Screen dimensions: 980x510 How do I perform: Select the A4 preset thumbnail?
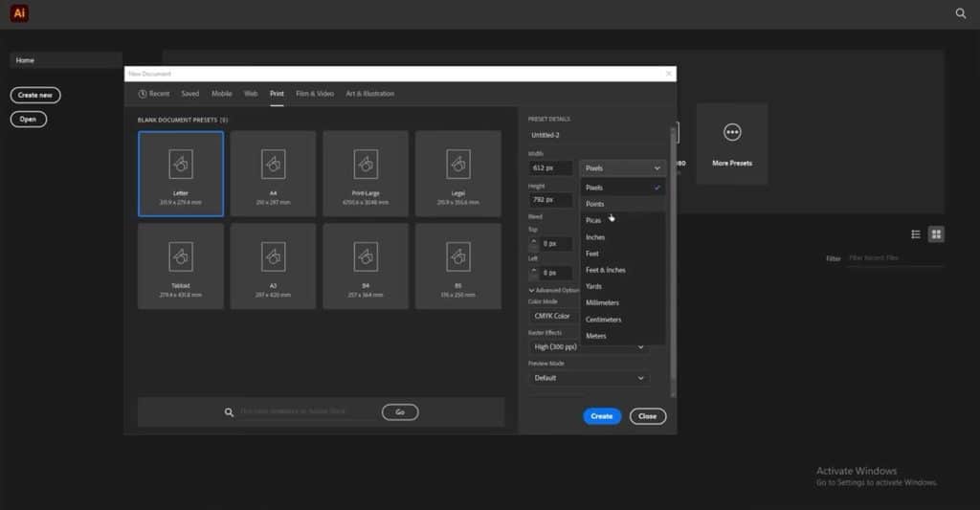coord(273,174)
